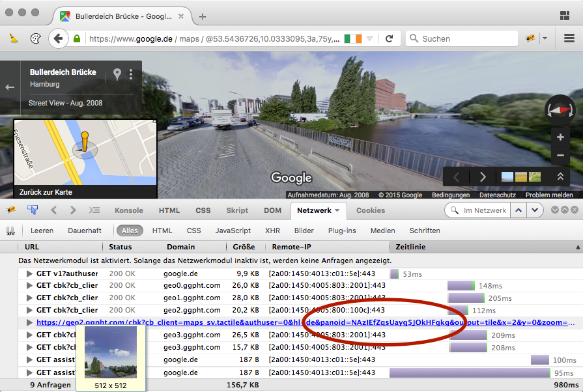Click the green padlock site identity icon
Viewport: 583px width, 392px height.
point(77,38)
